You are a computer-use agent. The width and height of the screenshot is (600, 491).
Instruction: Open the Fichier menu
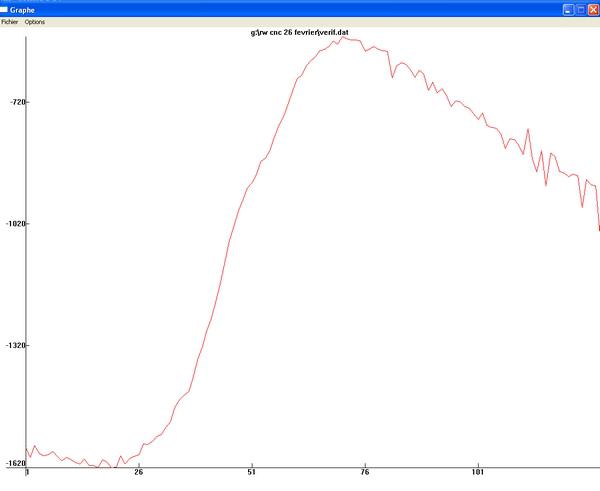coord(10,22)
